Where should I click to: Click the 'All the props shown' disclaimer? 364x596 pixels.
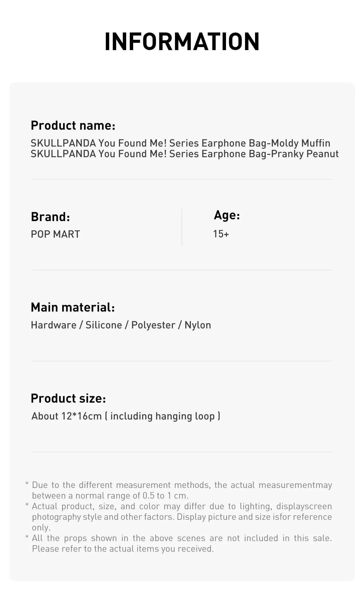pyautogui.click(x=182, y=538)
